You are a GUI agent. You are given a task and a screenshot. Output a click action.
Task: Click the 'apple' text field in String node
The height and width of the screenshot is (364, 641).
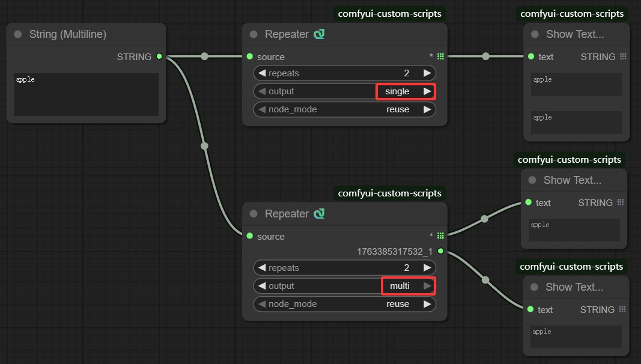click(86, 94)
